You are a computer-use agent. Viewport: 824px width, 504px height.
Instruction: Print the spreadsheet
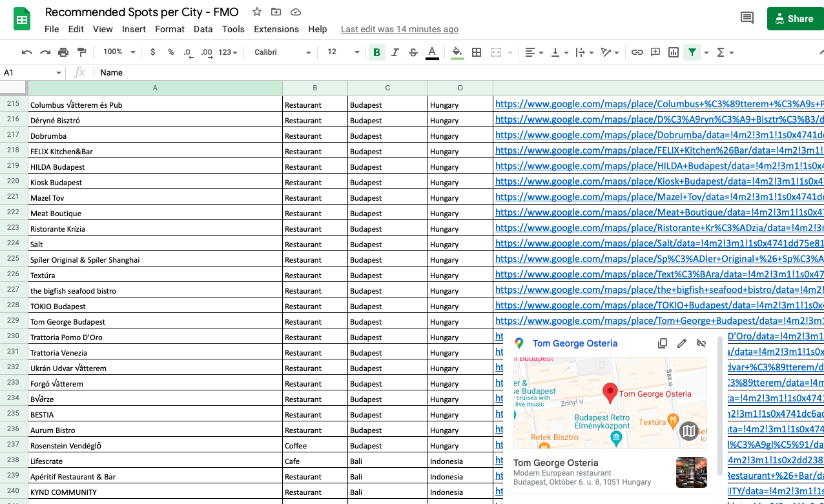pyautogui.click(x=63, y=52)
